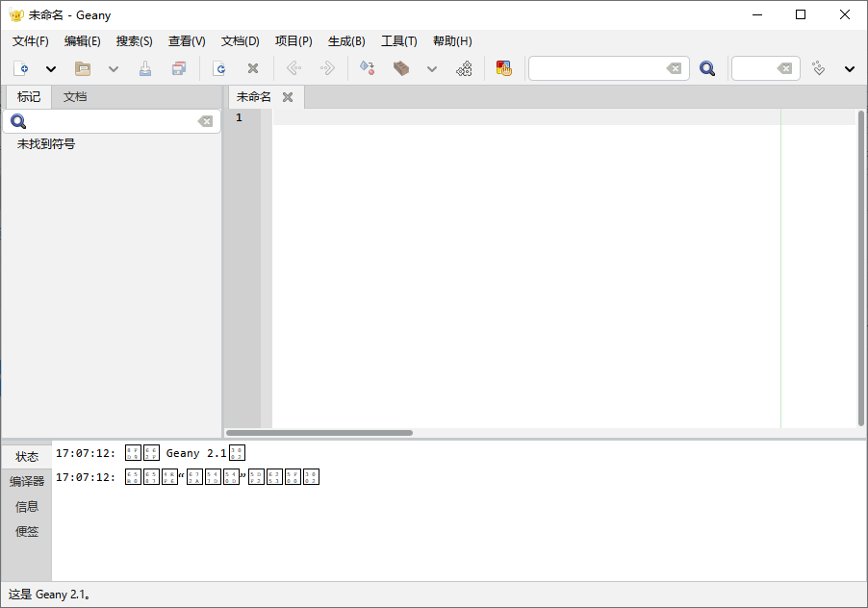
Task: Click the Build brick icon
Action: (x=401, y=68)
